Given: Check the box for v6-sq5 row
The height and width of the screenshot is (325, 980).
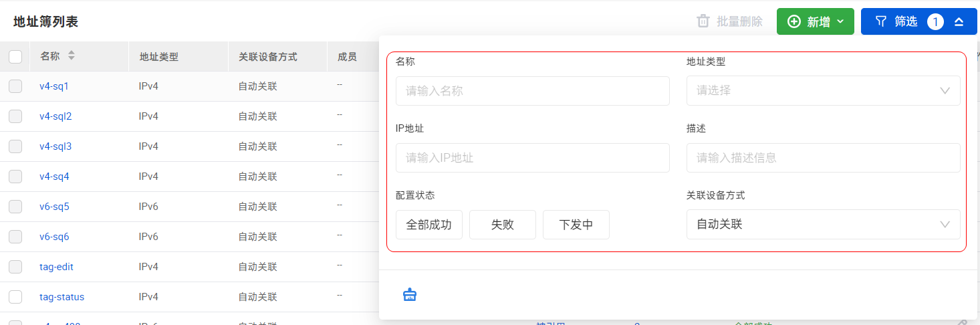Looking at the screenshot, I should point(15,207).
